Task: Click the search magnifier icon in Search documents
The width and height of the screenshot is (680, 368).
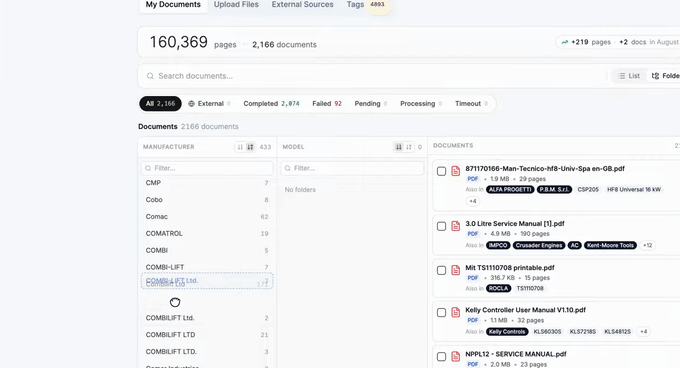Action: [150, 76]
